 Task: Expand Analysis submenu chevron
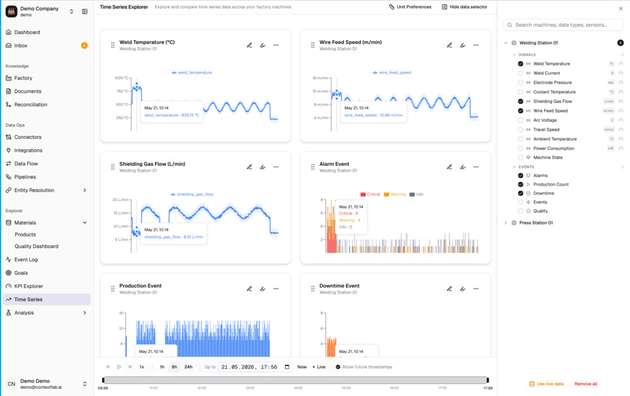click(x=84, y=312)
